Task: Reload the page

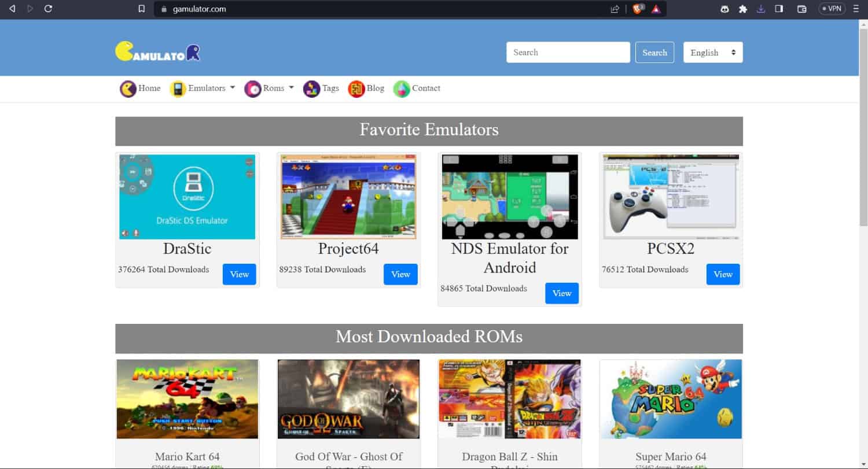Action: pyautogui.click(x=49, y=9)
